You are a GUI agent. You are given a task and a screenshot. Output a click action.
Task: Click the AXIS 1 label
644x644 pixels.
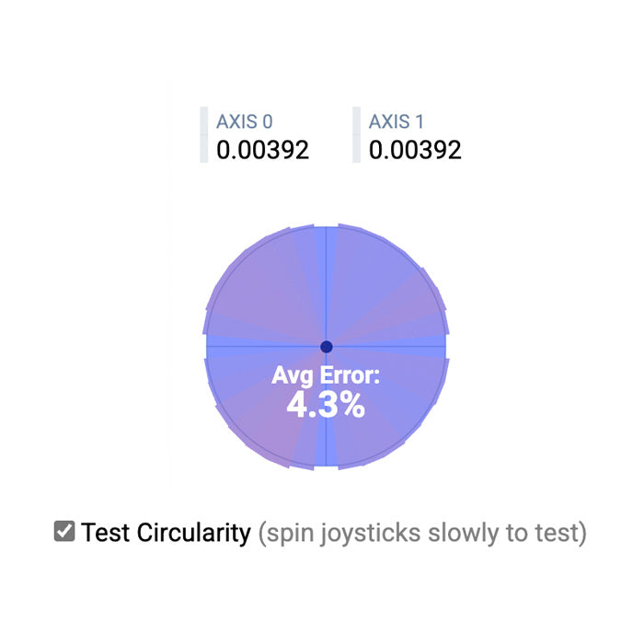click(397, 121)
